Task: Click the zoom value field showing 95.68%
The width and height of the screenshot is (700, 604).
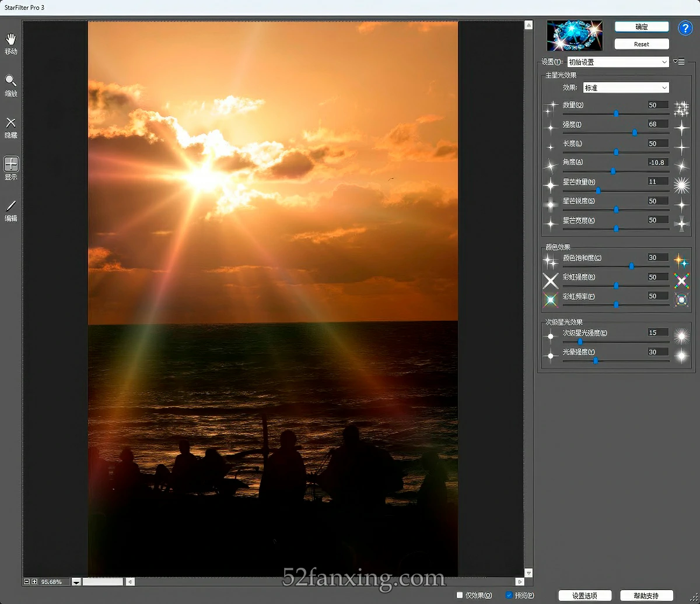Action: tap(54, 582)
